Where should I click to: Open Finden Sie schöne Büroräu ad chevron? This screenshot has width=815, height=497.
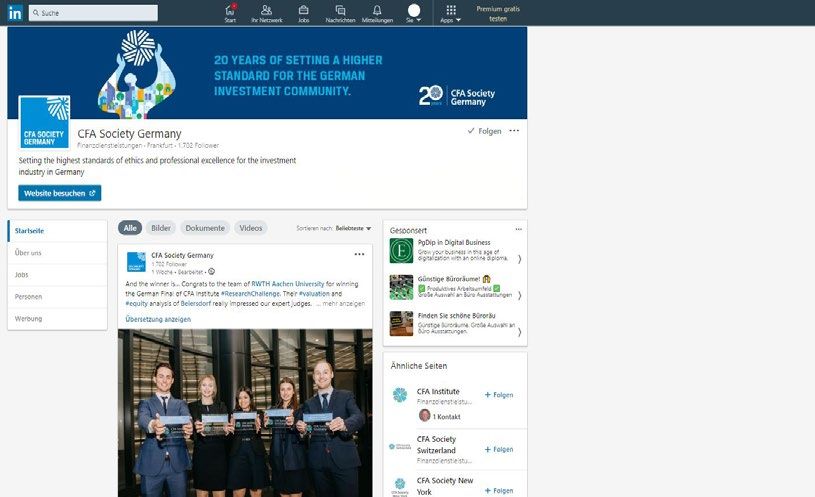click(x=519, y=332)
